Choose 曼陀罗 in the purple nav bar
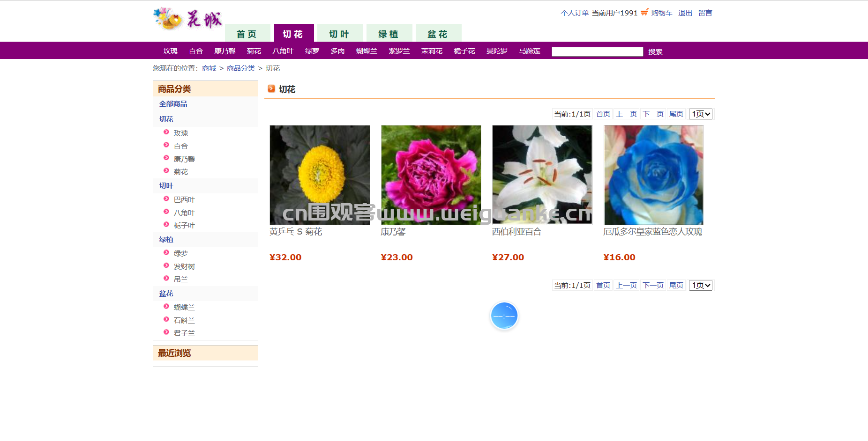 [497, 51]
